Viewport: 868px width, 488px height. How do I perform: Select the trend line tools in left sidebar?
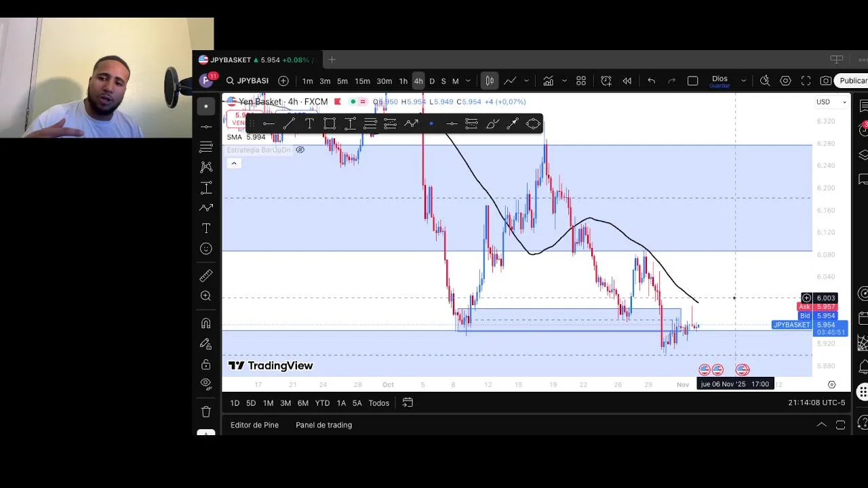pyautogui.click(x=206, y=127)
